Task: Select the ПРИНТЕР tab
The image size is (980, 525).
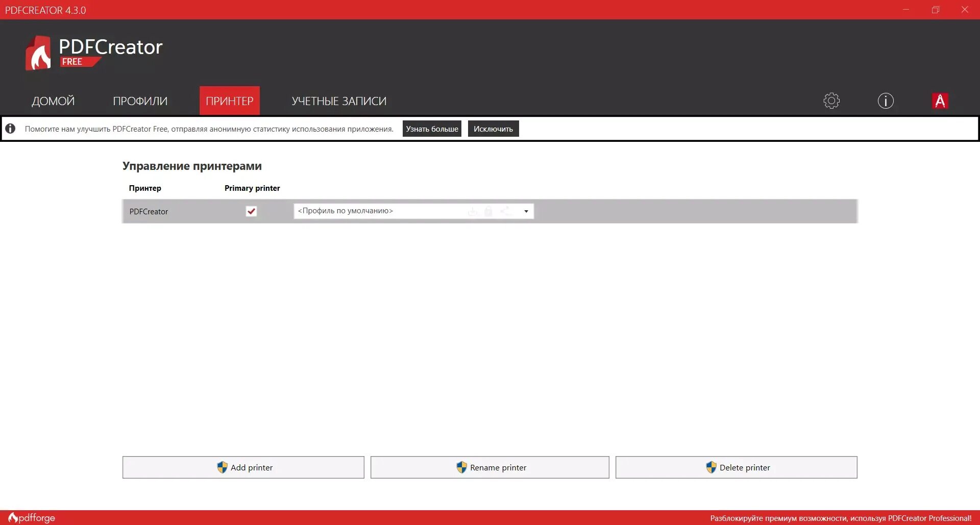Action: pos(230,101)
